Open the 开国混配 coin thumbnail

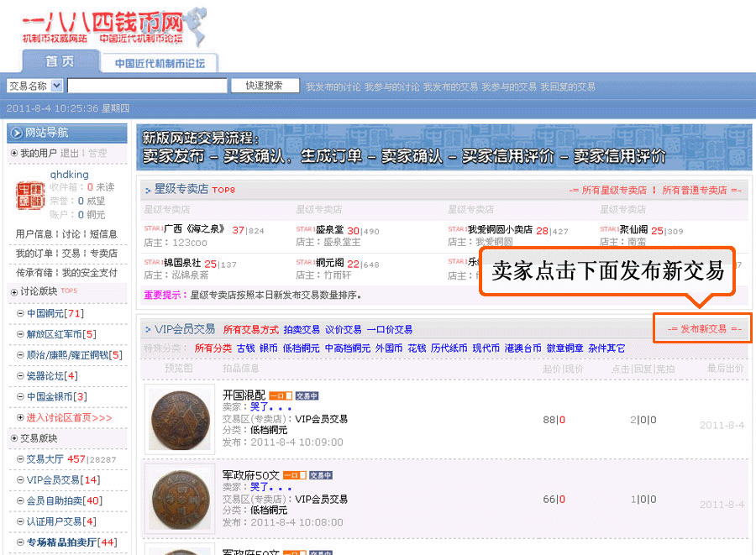coord(180,418)
